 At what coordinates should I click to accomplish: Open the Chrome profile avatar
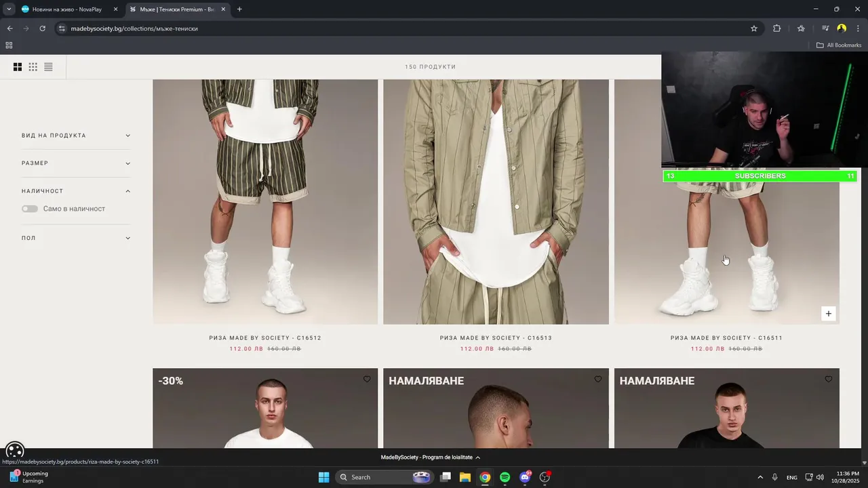pos(842,28)
